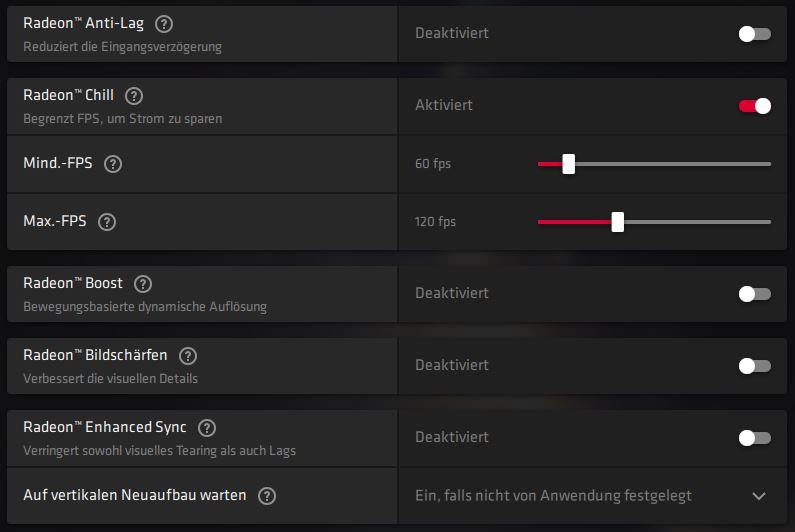Show help for Max.-FPS
This screenshot has height=532, width=795.
(107, 222)
